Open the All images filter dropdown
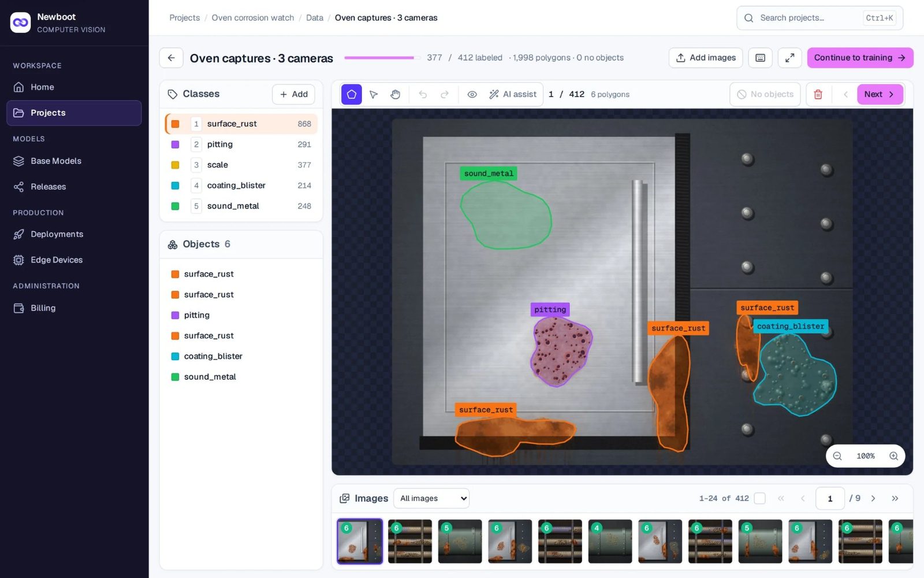Image resolution: width=924 pixels, height=578 pixels. (x=431, y=498)
